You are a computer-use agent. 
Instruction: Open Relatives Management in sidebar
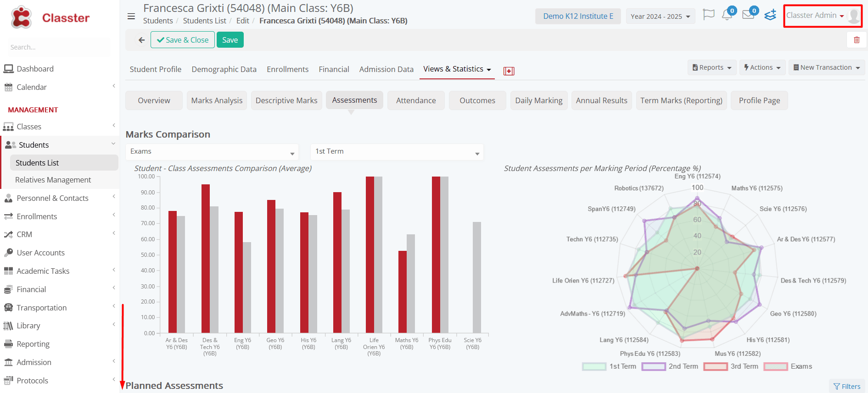pos(53,180)
